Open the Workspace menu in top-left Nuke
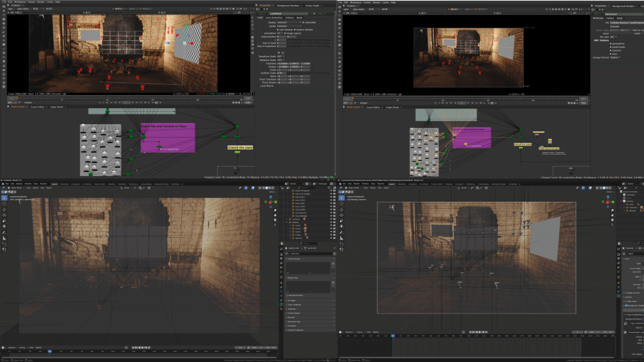 pos(20,2)
